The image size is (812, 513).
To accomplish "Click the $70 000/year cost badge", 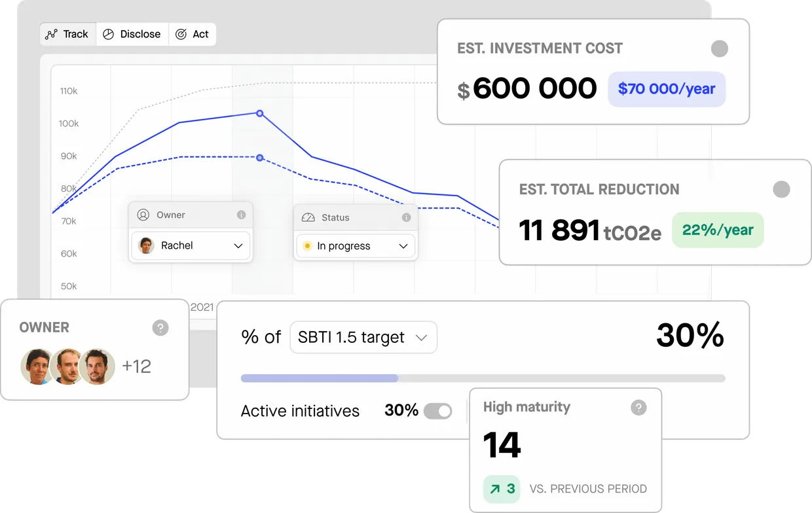I will click(x=666, y=89).
